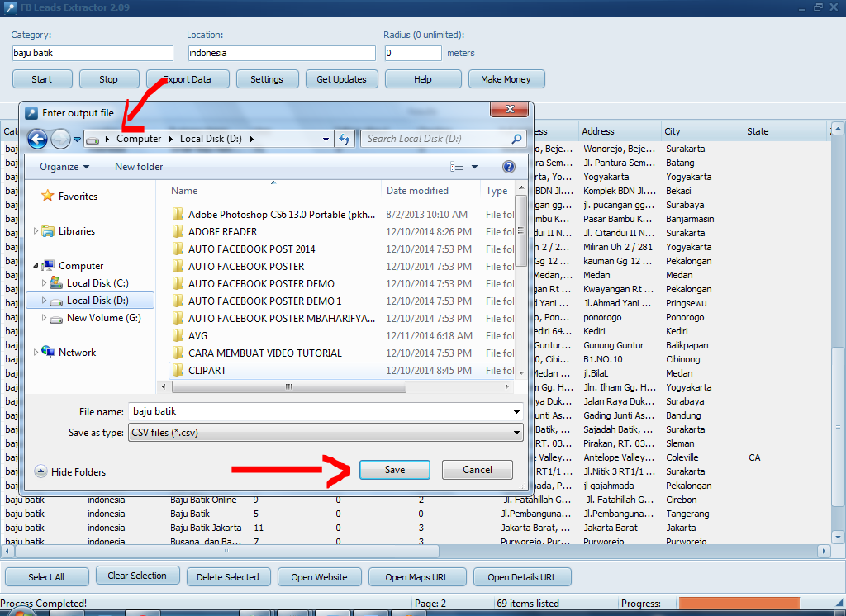
Task: Open recent locations dropdown beside forward arrow
Action: coord(77,140)
